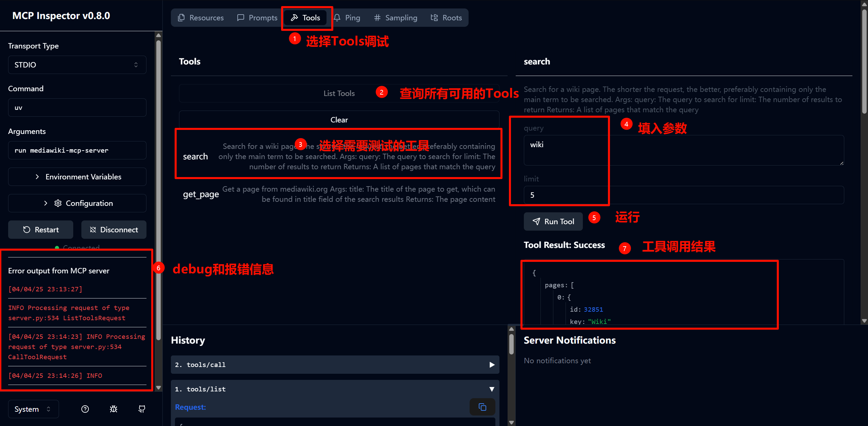Open the Transport Type STDIO dropdown
The image size is (868, 426).
pyautogui.click(x=77, y=65)
